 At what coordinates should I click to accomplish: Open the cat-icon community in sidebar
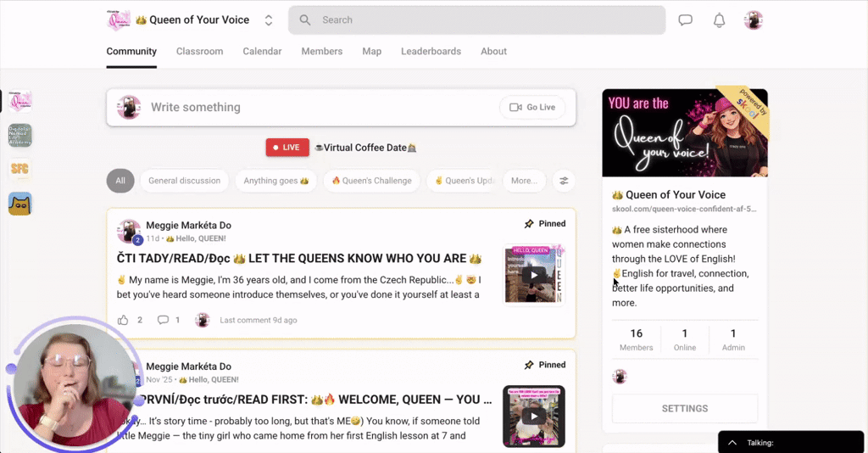point(20,204)
